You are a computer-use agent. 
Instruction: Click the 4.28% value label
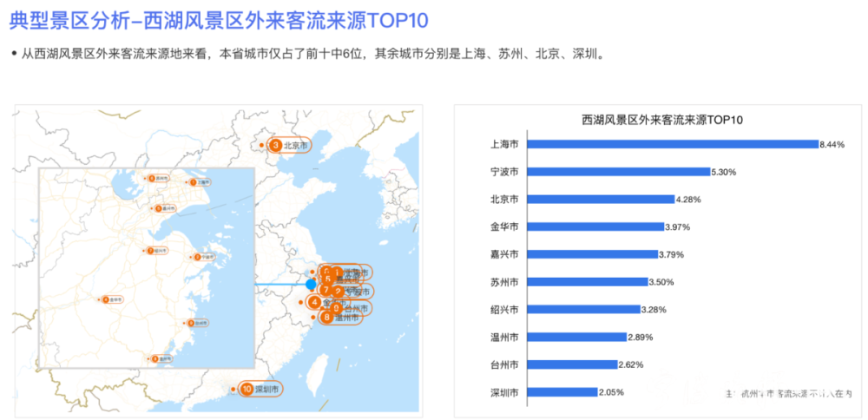pyautogui.click(x=688, y=200)
